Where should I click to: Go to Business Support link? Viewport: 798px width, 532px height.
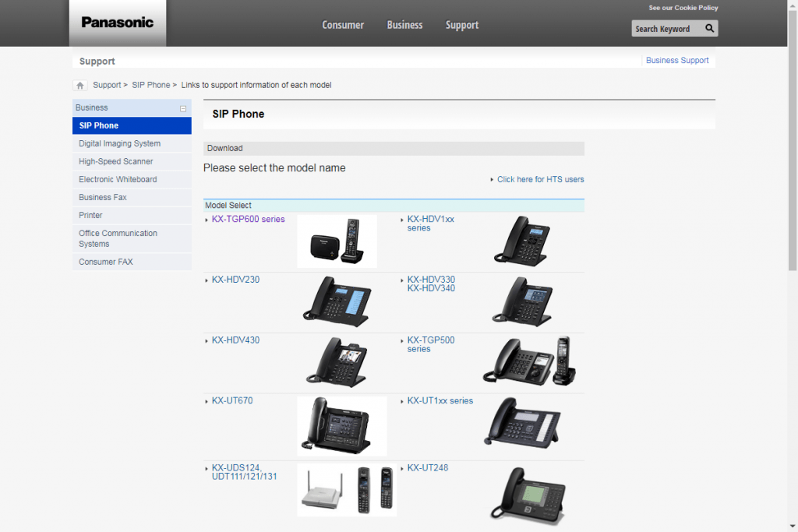677,60
